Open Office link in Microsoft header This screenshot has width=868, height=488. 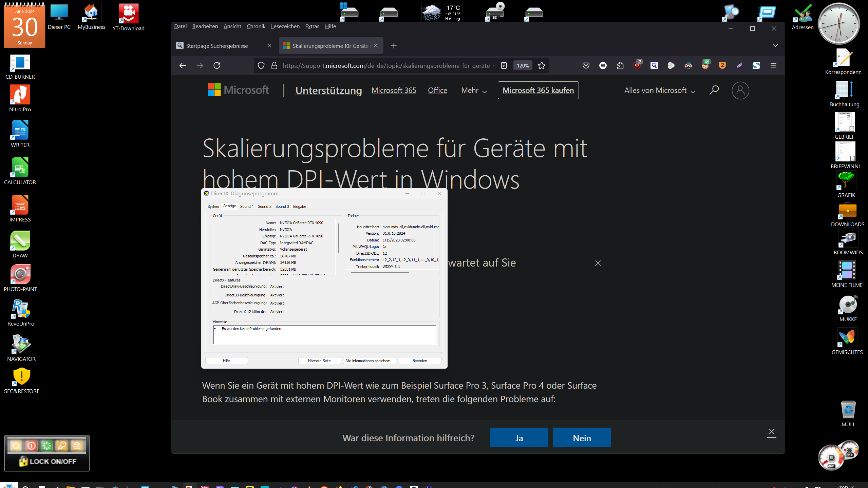[437, 91]
